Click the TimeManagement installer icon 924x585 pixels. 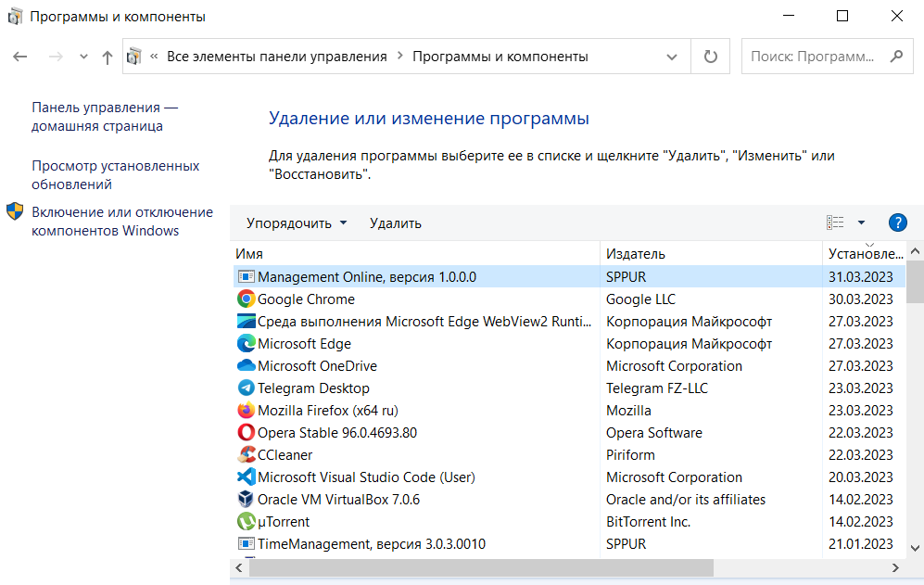tap(246, 543)
